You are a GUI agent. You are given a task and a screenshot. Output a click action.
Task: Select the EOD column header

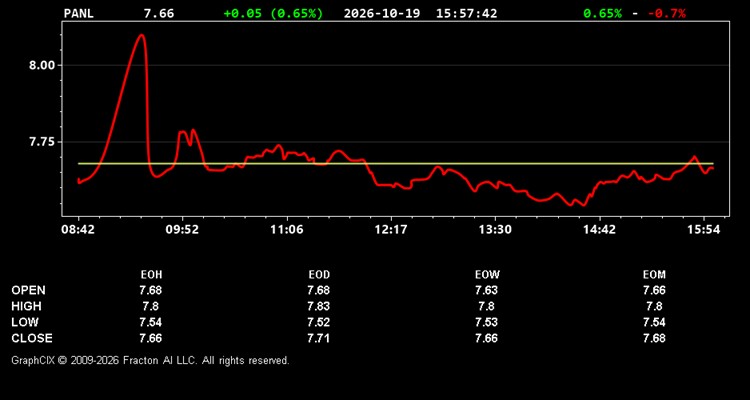[319, 275]
